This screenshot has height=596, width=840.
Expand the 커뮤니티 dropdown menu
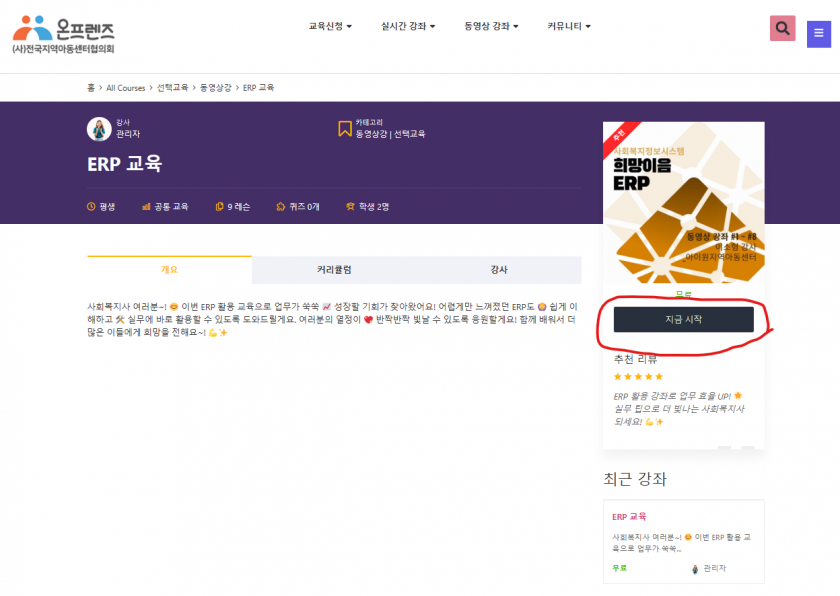(568, 26)
